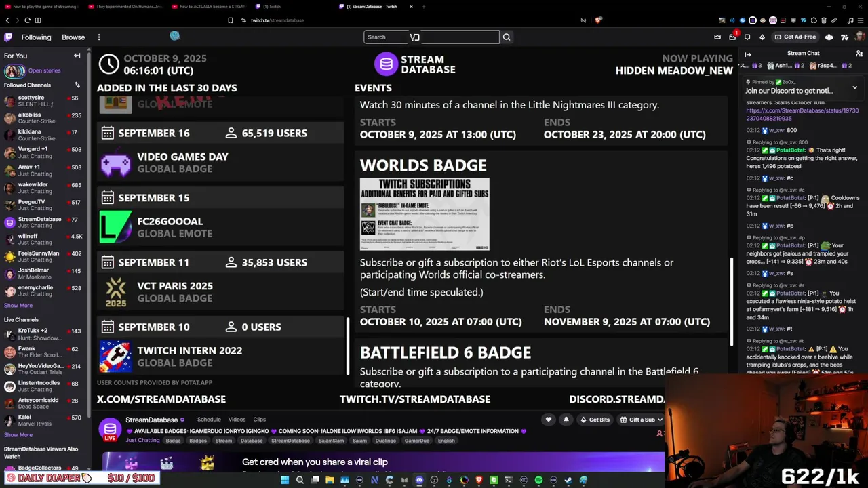Click the browser back arrow

point(7,20)
